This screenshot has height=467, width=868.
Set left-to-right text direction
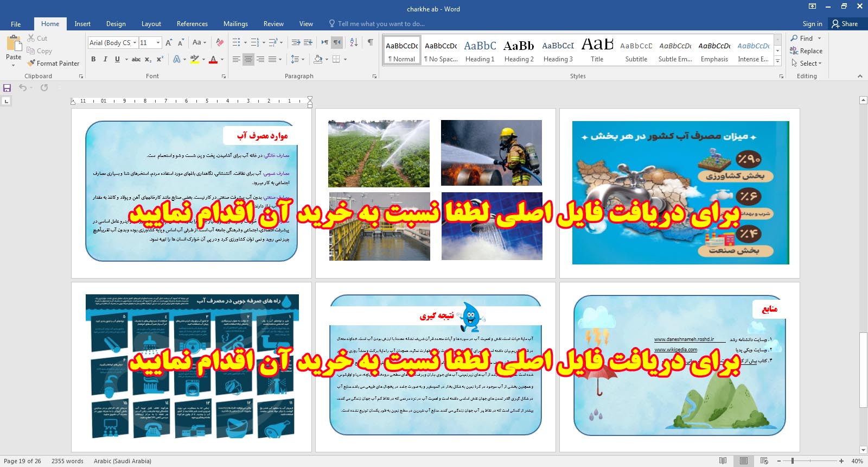324,42
